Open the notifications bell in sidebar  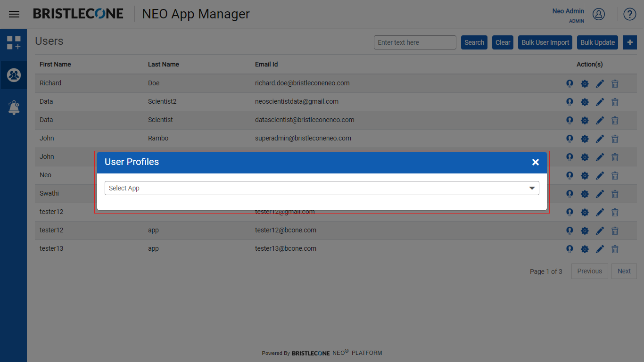14,107
